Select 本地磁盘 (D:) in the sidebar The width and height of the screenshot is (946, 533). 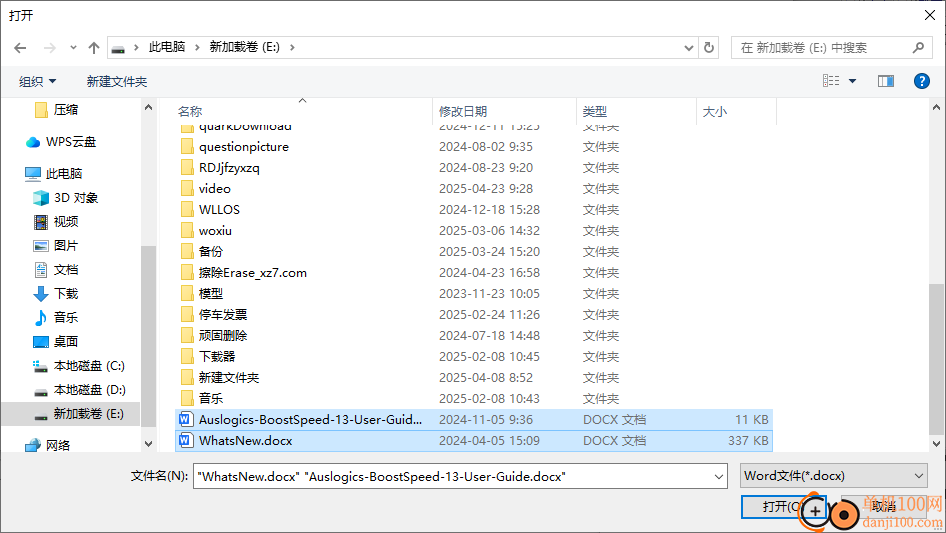[89, 390]
